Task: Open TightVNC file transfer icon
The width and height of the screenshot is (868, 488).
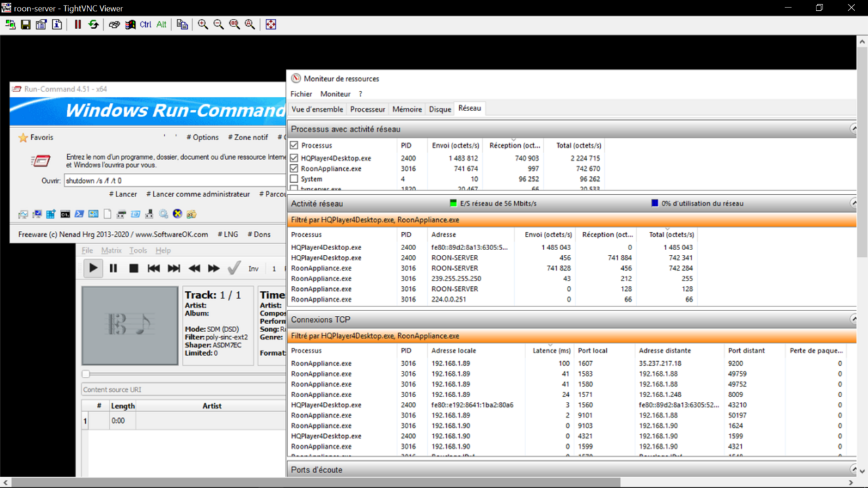Action: point(182,24)
